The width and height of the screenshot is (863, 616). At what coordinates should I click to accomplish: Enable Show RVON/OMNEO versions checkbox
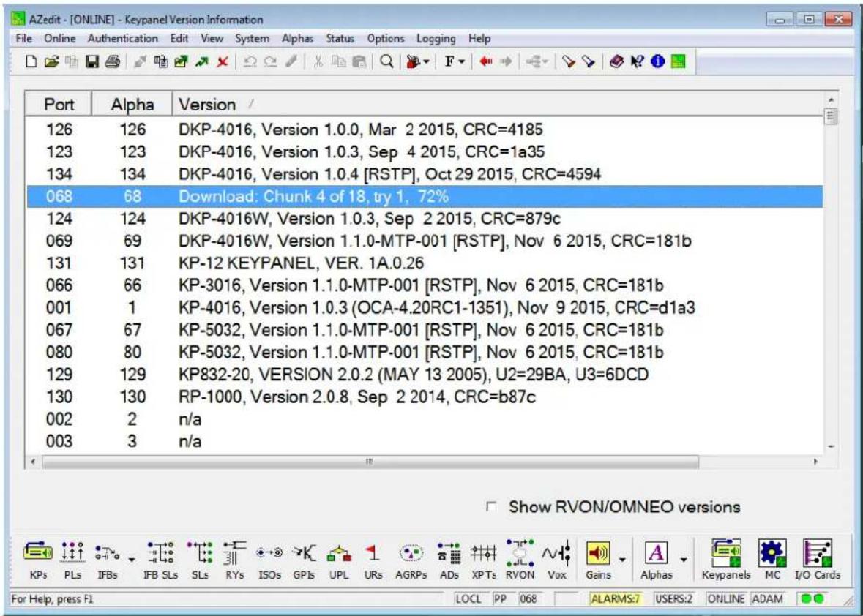click(x=491, y=506)
